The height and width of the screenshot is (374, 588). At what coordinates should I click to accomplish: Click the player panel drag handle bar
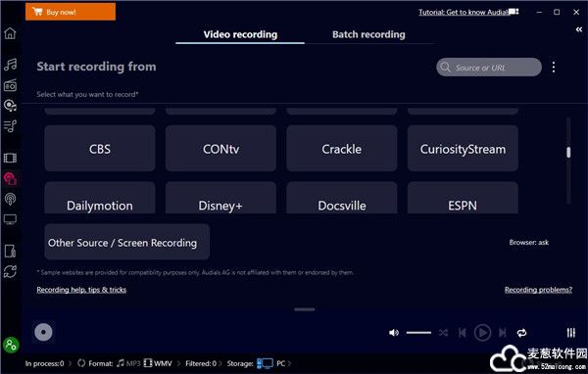tap(305, 309)
